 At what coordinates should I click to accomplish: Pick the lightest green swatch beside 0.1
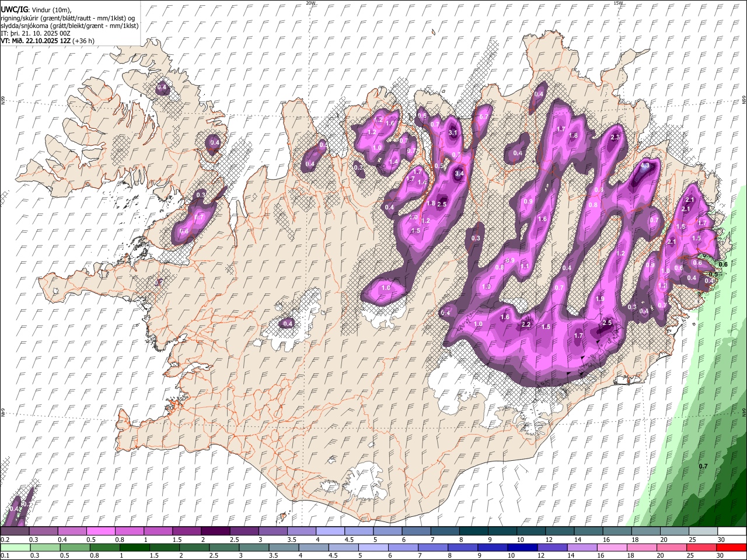pos(15,547)
